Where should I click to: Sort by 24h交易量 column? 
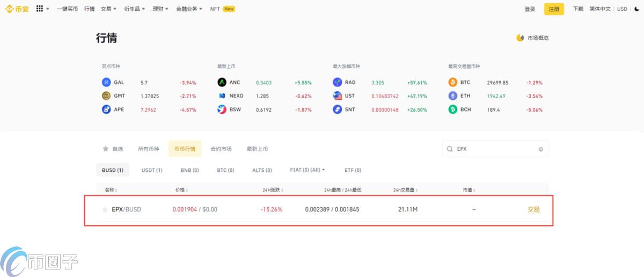tap(406, 190)
